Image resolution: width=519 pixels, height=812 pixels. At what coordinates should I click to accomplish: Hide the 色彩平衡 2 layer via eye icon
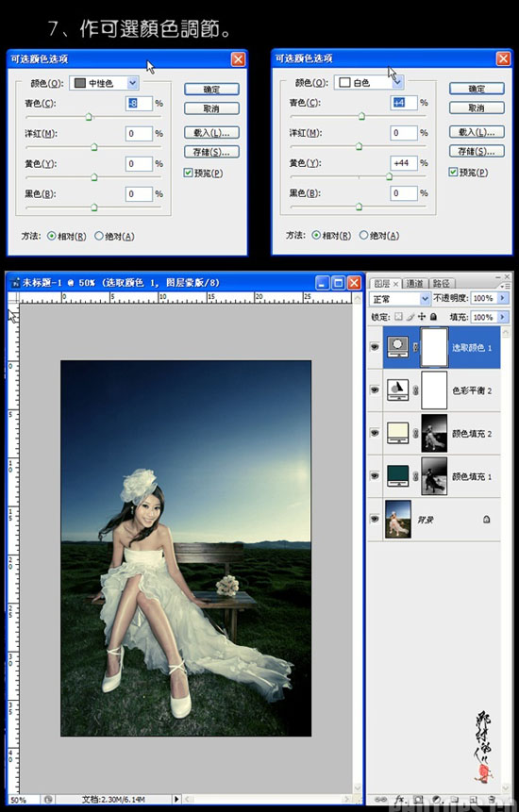[375, 389]
